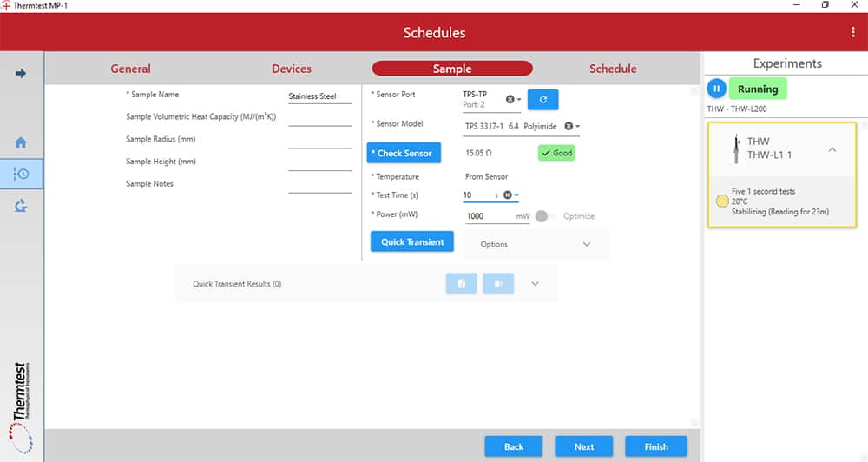Collapse the THW-L1 1 experiment card

click(832, 149)
